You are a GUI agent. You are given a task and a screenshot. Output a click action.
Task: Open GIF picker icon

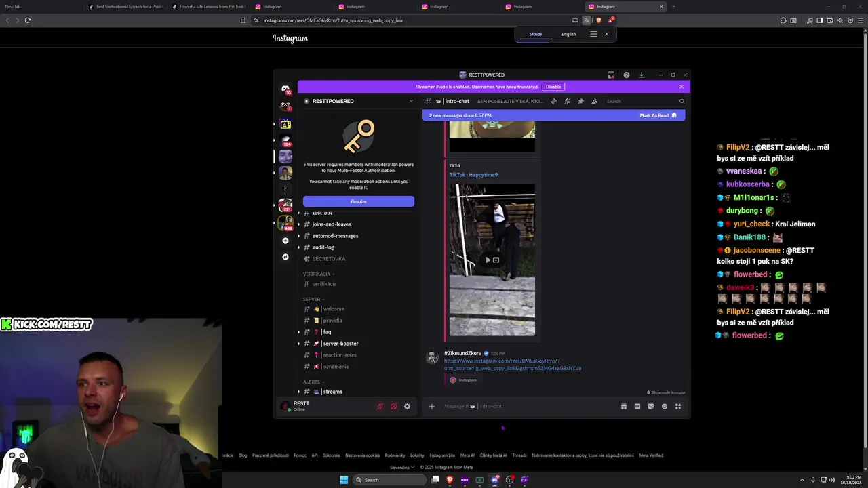pyautogui.click(x=637, y=406)
